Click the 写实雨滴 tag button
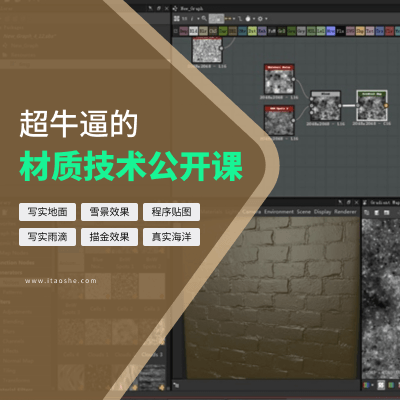400x400 pixels. (x=47, y=237)
